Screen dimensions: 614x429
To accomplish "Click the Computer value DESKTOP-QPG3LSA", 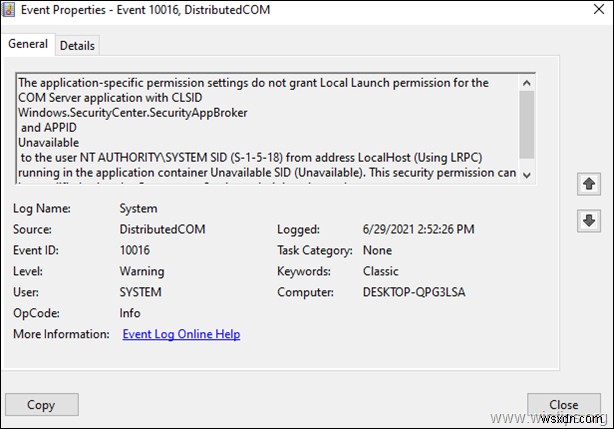I will 414,292.
